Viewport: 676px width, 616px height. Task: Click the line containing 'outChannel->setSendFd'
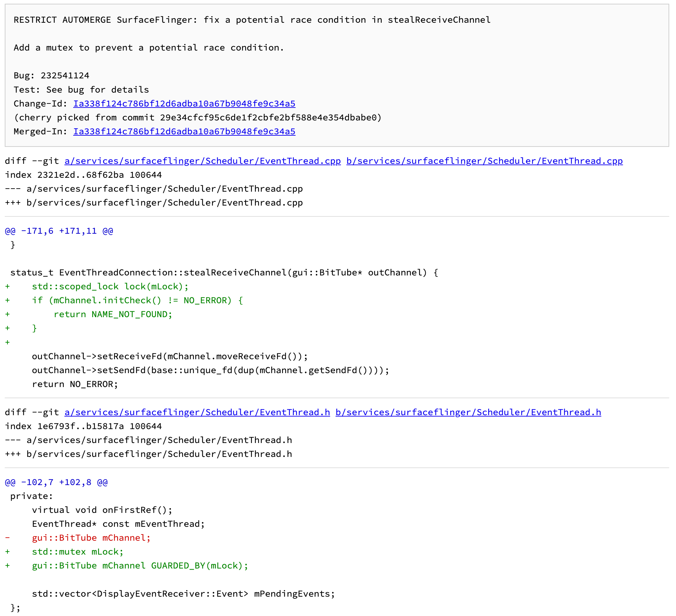tap(211, 370)
